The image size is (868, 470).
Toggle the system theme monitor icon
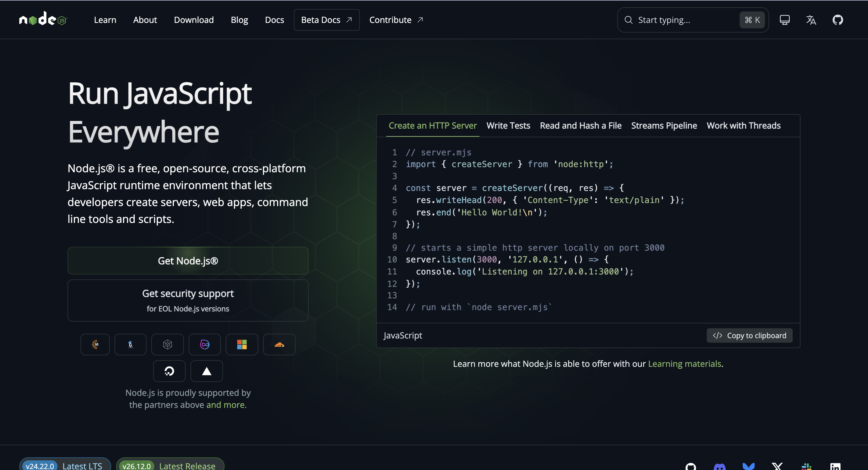pyautogui.click(x=785, y=20)
